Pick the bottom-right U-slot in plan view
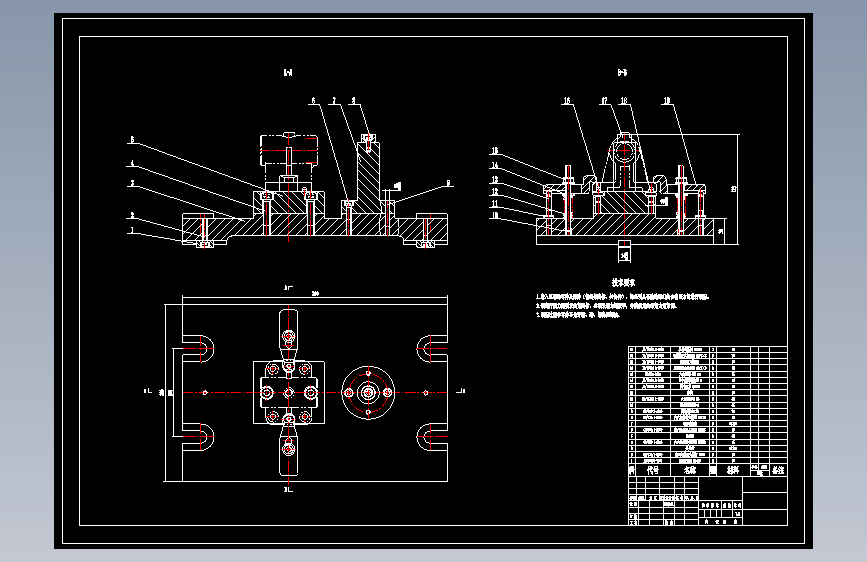 pos(432,436)
